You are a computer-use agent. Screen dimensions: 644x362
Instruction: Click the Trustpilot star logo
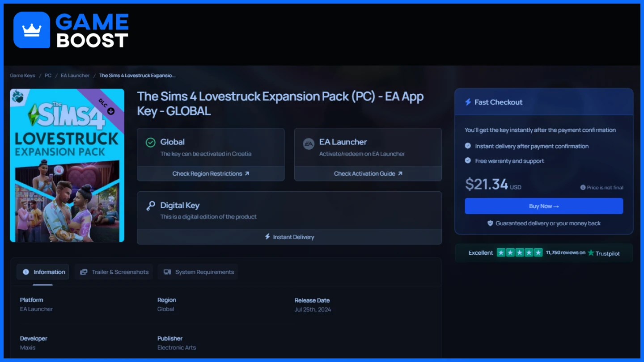tap(591, 253)
